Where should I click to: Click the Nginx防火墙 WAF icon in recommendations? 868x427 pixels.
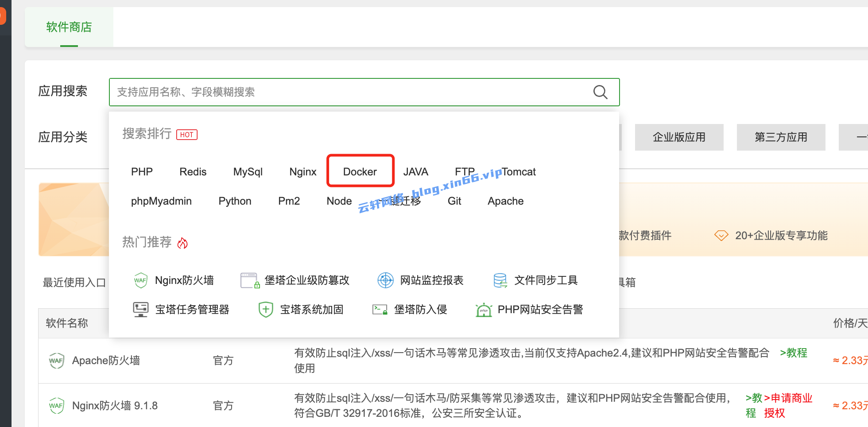tap(140, 280)
